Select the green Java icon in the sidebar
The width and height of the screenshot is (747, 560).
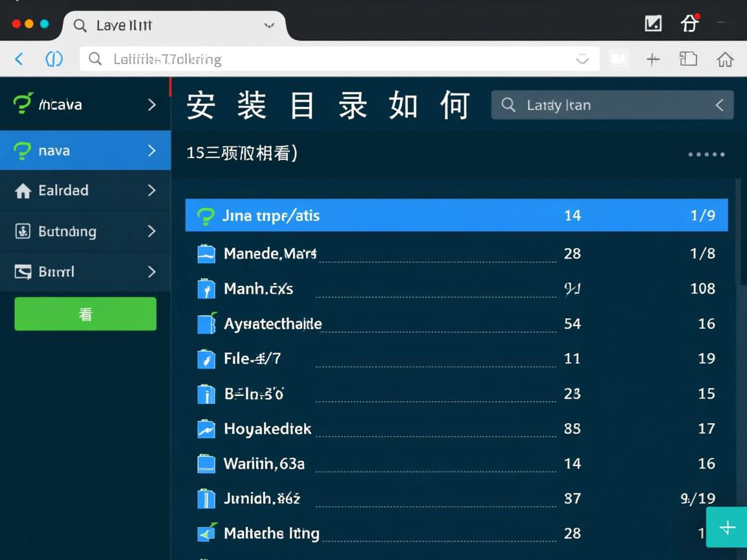(21, 104)
